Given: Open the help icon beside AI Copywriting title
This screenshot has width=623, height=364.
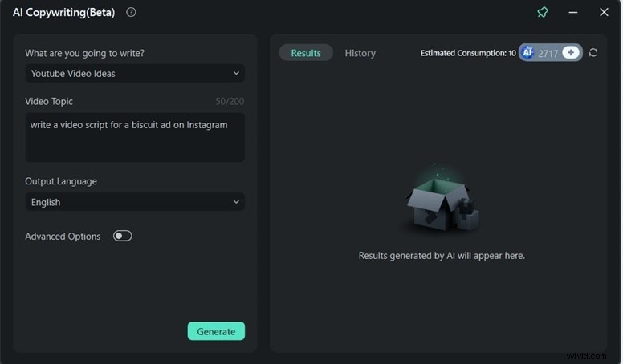Looking at the screenshot, I should [x=131, y=12].
